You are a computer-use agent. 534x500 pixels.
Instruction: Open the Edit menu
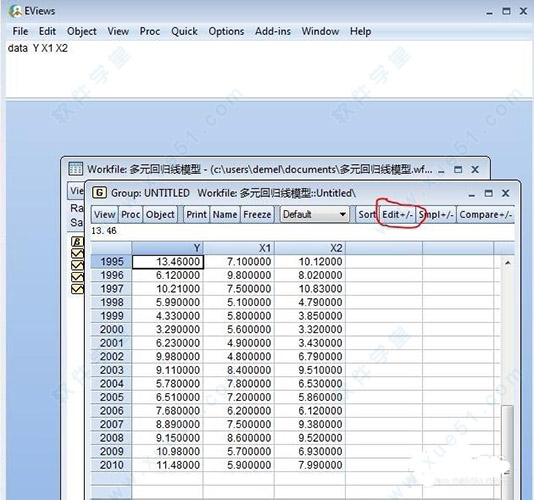(x=47, y=31)
